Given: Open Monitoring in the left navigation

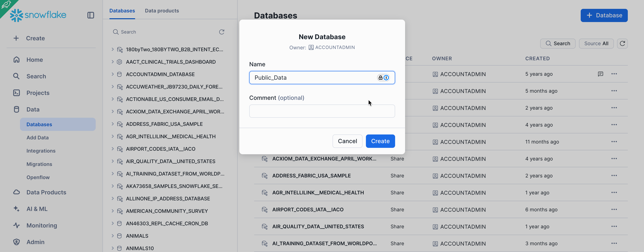Looking at the screenshot, I should click(41, 225).
